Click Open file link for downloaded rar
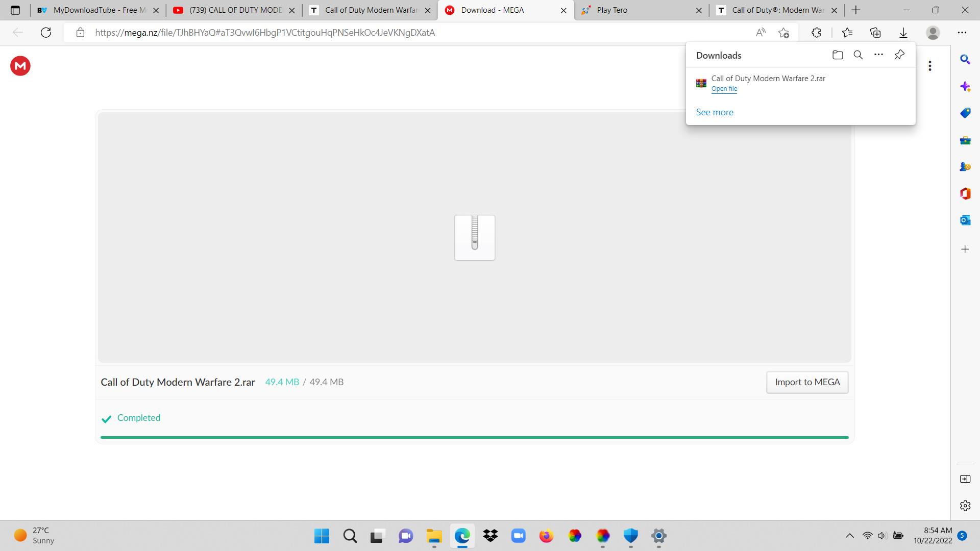This screenshot has width=980, height=551. point(724,89)
